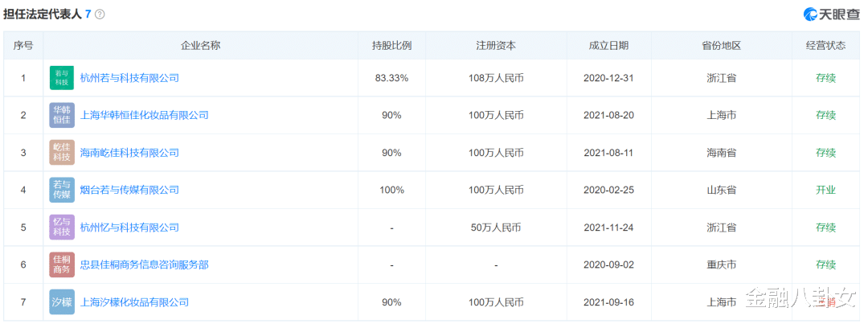Click the 华韩恒佳 company logo badge
Image resolution: width=868 pixels, height=324 pixels.
(x=61, y=115)
